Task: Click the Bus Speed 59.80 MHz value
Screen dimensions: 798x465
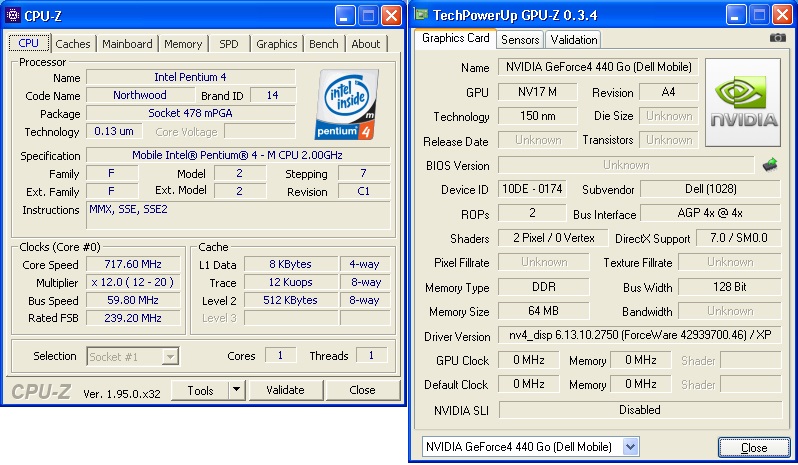Action: tap(133, 300)
